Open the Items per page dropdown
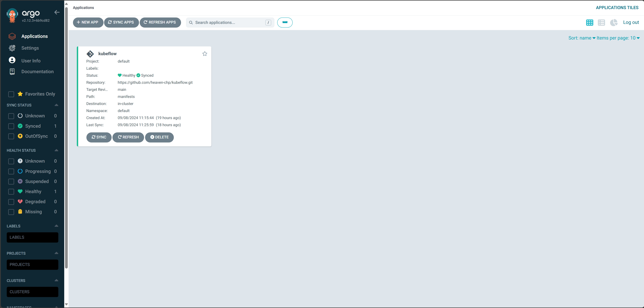This screenshot has height=308, width=644. [x=618, y=38]
